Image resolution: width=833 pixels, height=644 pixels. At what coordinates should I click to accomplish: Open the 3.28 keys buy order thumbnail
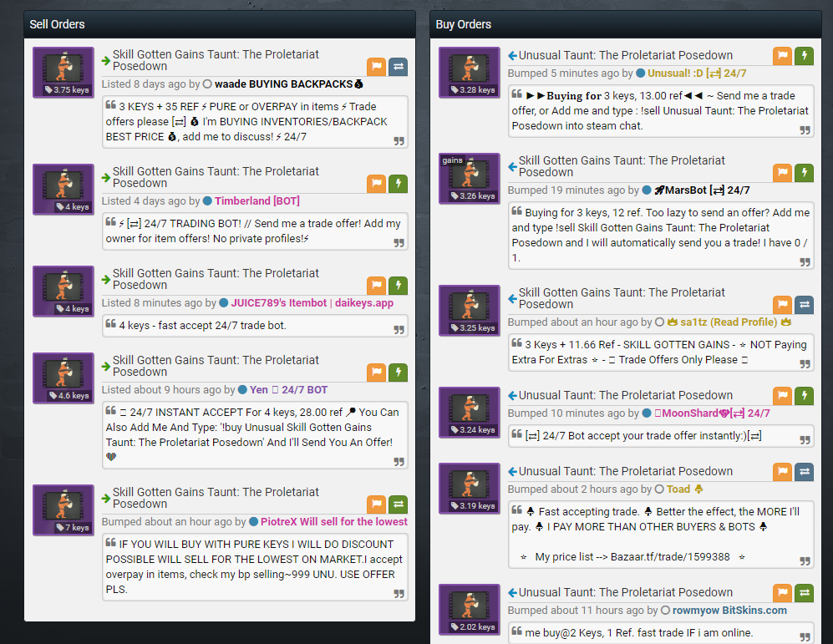469,72
